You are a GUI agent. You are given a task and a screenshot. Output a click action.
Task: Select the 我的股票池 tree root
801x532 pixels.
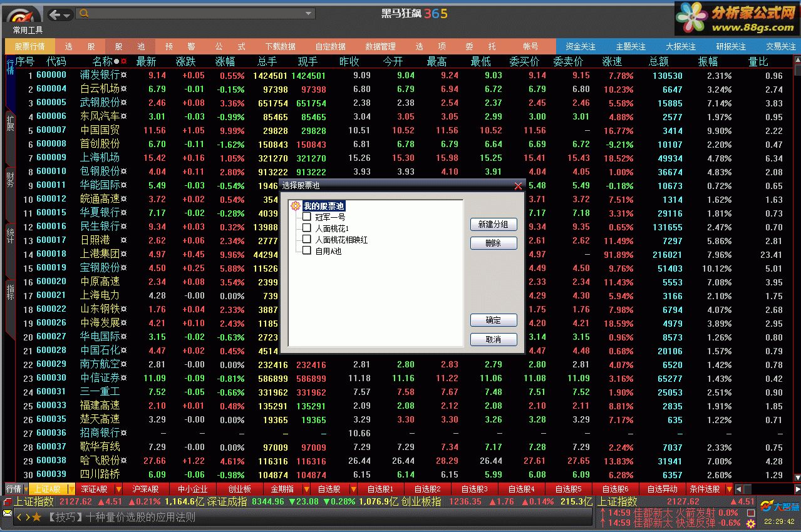[x=324, y=206]
